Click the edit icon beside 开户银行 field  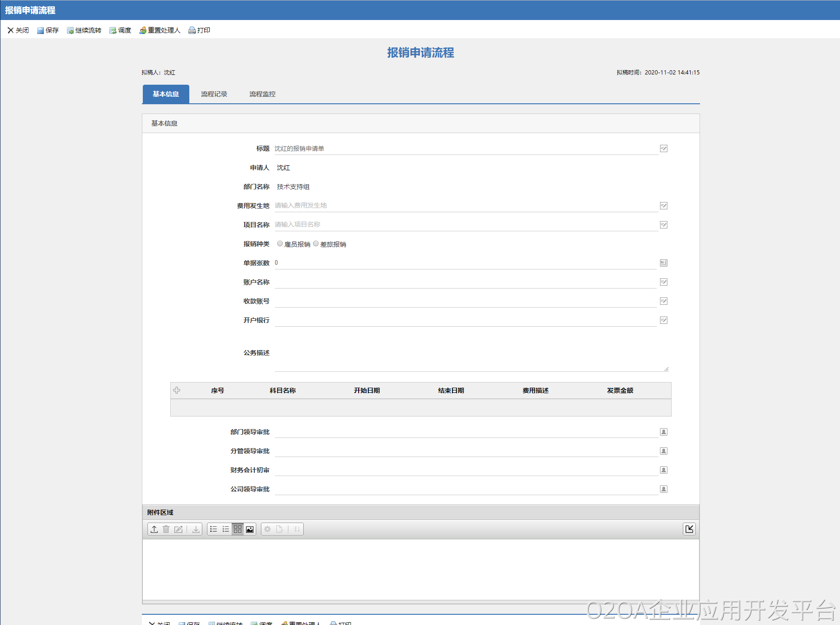point(664,320)
